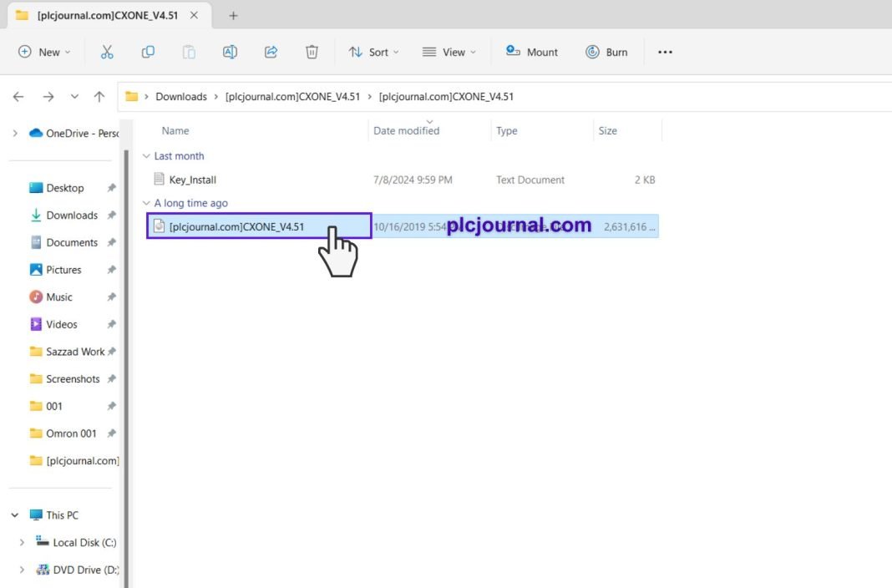Open the Sort dropdown menu
This screenshot has height=588, width=892.
(373, 52)
